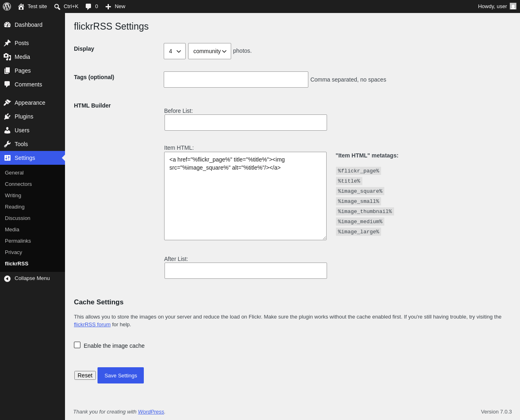Open Reading settings submenu
Image resolution: width=520 pixels, height=420 pixels.
coord(15,207)
